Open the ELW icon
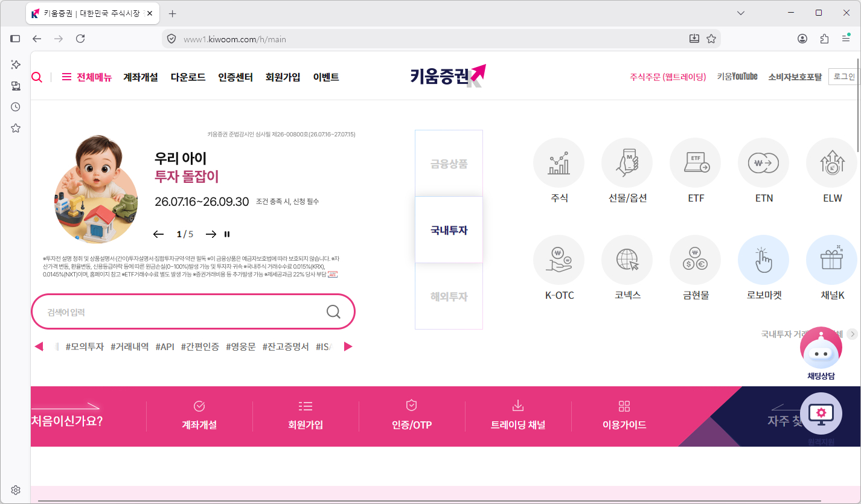 tap(832, 164)
